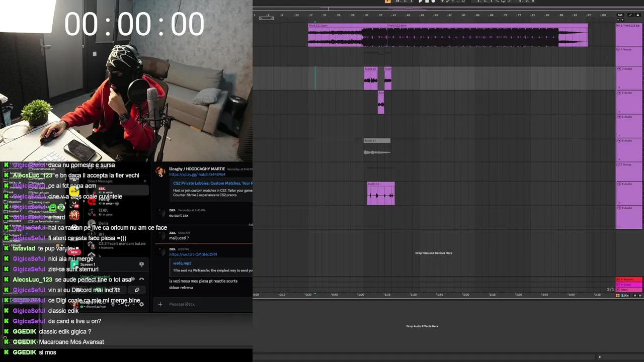Click the Set locator button
This screenshot has height=362, width=644.
click(x=620, y=15)
